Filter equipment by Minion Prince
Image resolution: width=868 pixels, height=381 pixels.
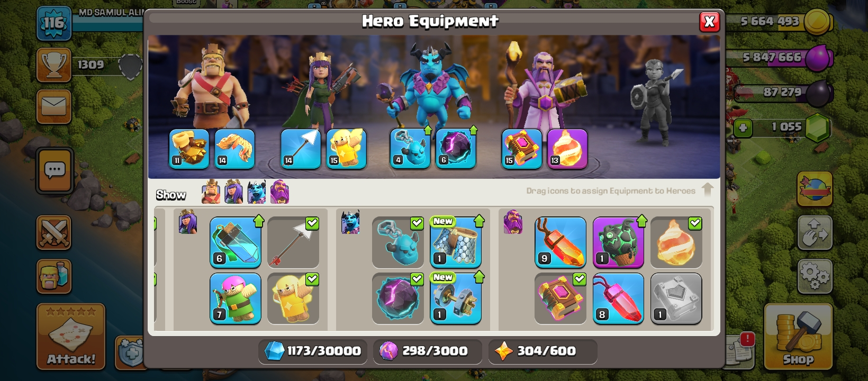(x=257, y=192)
